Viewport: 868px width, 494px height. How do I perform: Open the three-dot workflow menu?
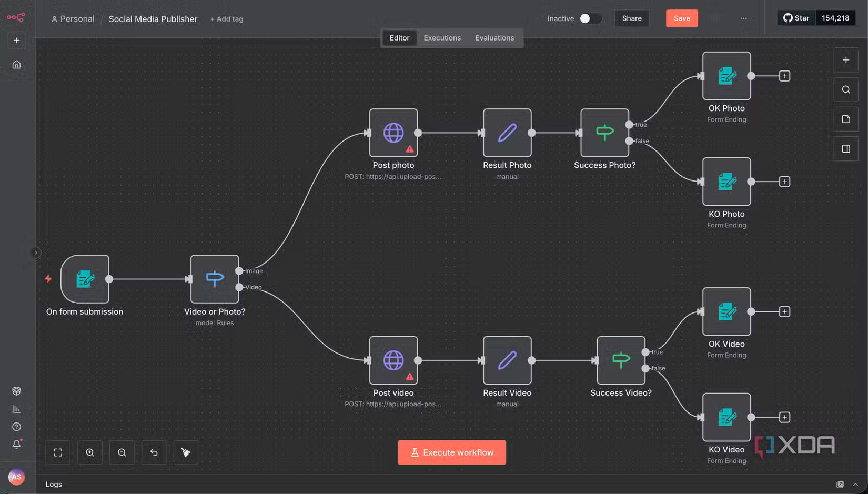[x=743, y=18]
